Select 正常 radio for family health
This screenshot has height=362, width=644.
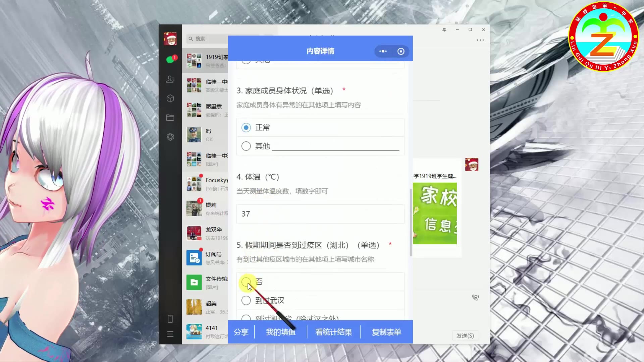(246, 128)
